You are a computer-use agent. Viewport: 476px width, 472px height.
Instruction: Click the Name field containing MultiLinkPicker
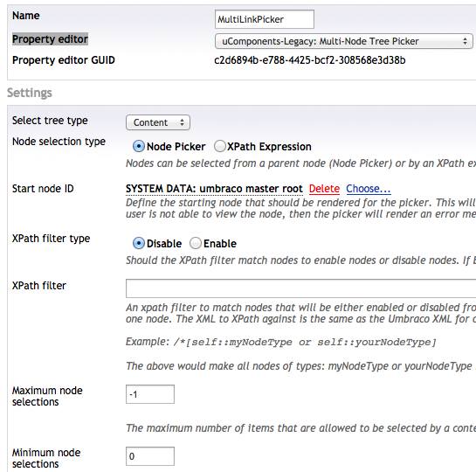click(264, 19)
